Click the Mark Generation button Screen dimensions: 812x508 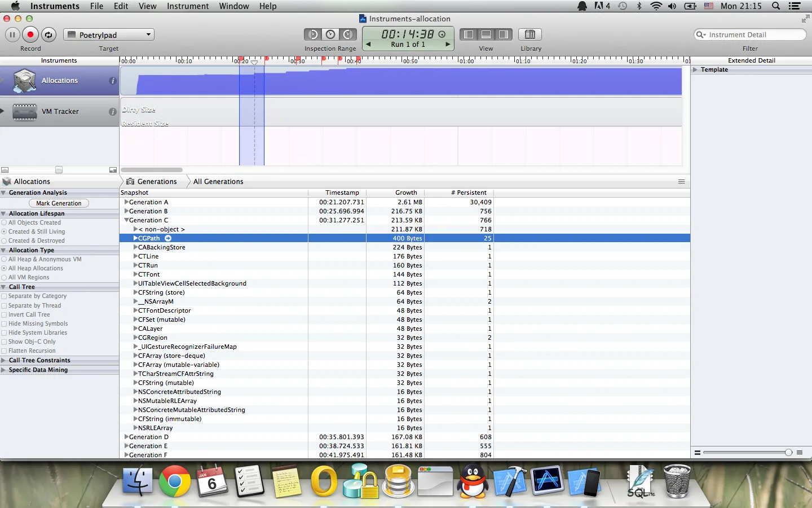pyautogui.click(x=59, y=203)
